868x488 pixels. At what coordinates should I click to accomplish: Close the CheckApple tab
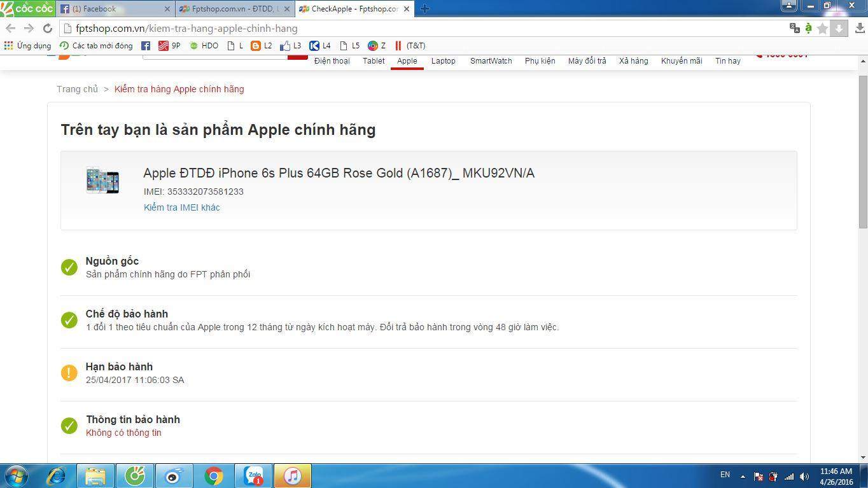pos(407,9)
